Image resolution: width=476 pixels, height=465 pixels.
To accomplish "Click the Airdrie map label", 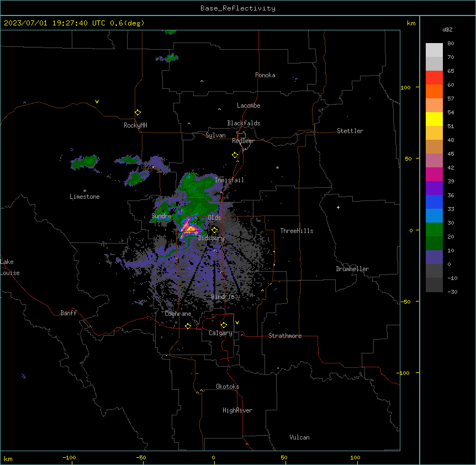I will [x=223, y=297].
